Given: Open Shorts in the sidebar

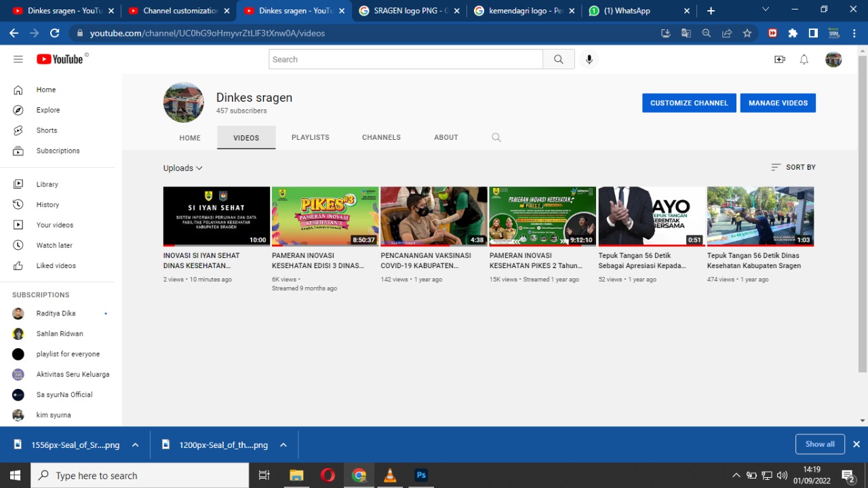Looking at the screenshot, I should pyautogui.click(x=46, y=130).
